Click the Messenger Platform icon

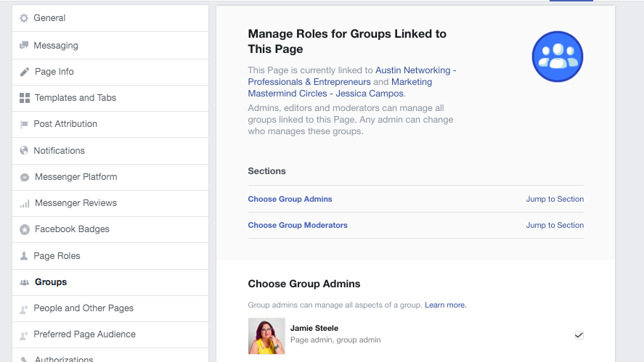click(x=24, y=177)
